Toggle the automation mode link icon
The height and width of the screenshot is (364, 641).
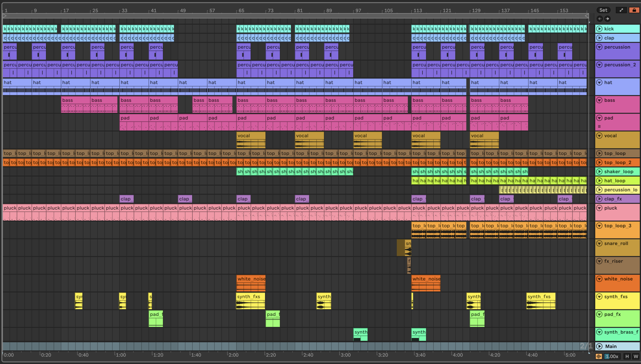[621, 10]
